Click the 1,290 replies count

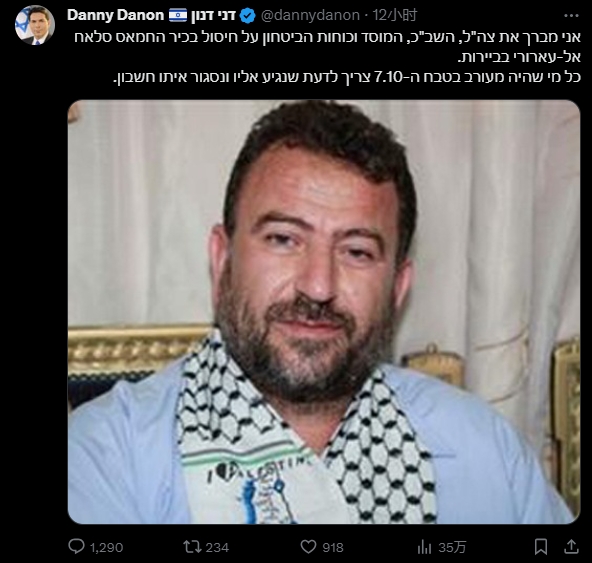click(106, 548)
